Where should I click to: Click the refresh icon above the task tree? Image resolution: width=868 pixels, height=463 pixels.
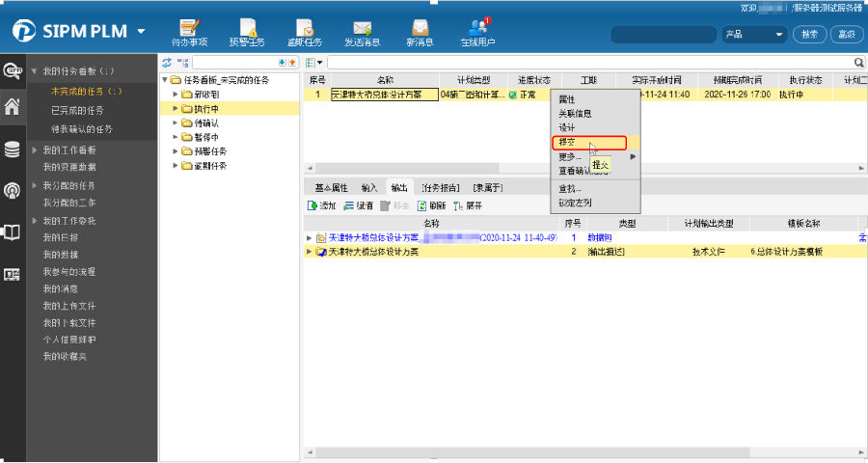pyautogui.click(x=167, y=62)
